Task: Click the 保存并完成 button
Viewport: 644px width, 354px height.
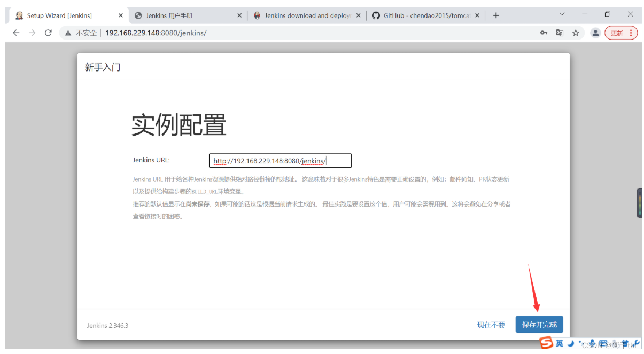Action: (x=539, y=324)
